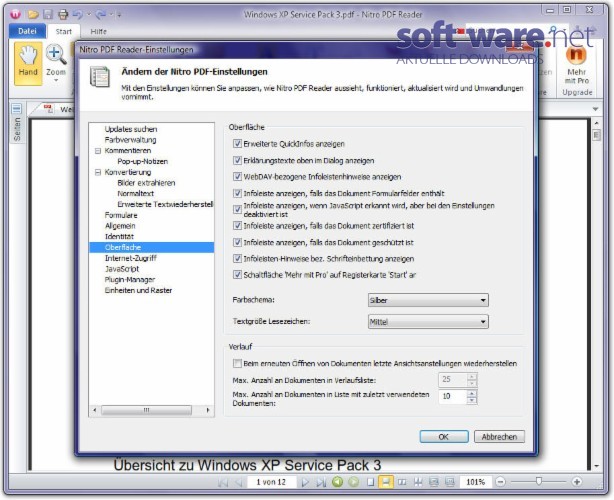Image resolution: width=614 pixels, height=500 pixels.
Task: Collapse the Kommentieren tree node
Action: [x=98, y=151]
